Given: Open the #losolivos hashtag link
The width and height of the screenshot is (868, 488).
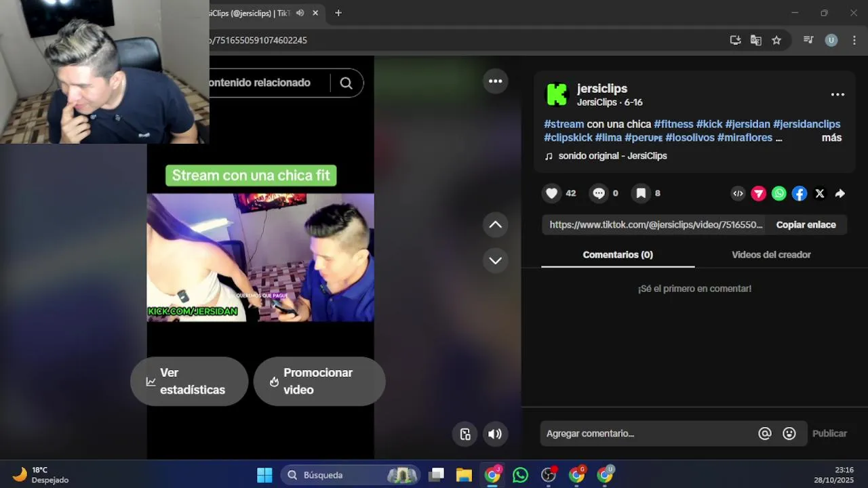Looking at the screenshot, I should click(x=690, y=138).
